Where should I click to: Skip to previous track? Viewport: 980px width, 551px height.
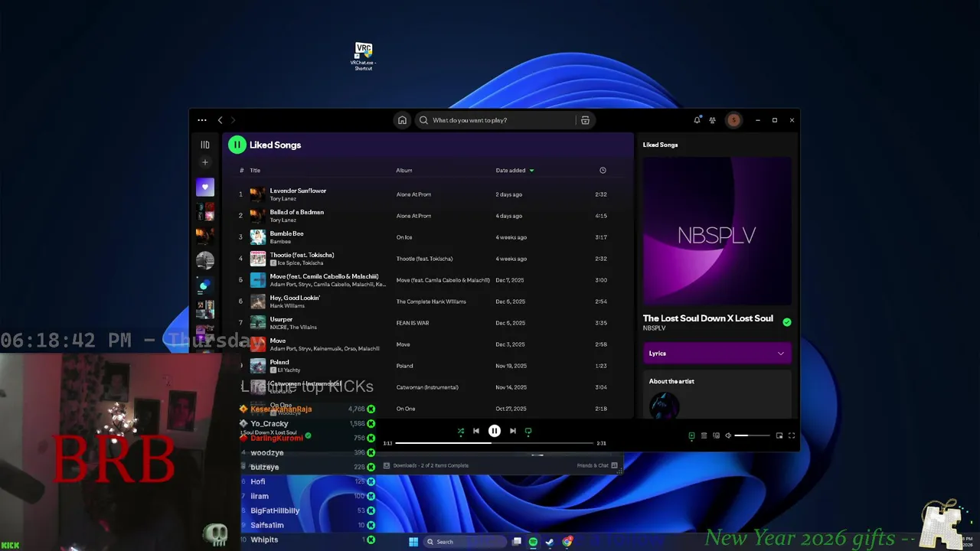point(476,431)
